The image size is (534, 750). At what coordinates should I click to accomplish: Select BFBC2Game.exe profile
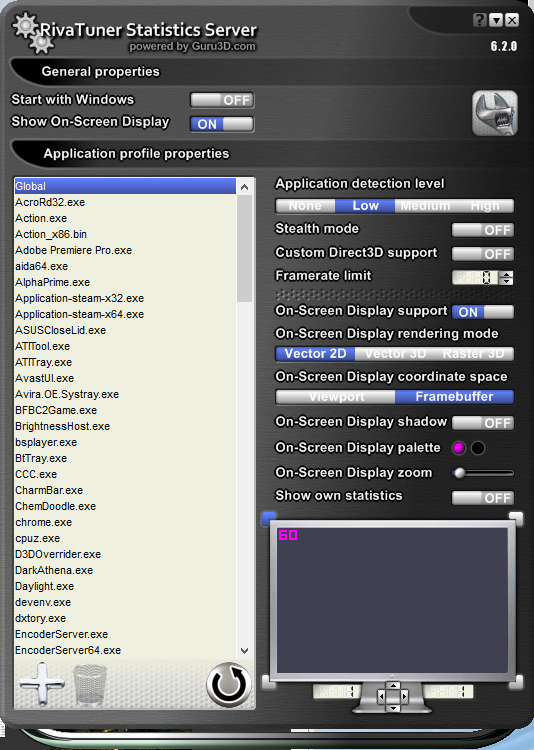click(125, 410)
